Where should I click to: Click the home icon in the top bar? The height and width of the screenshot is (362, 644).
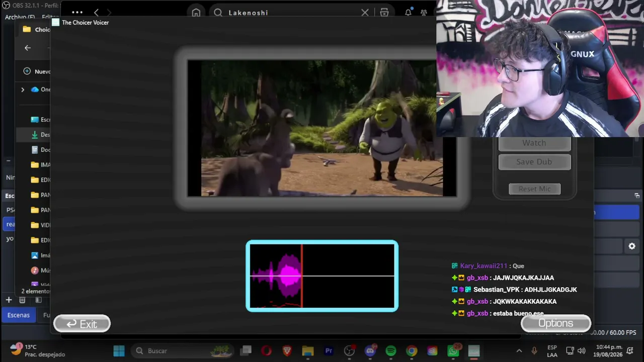196,13
